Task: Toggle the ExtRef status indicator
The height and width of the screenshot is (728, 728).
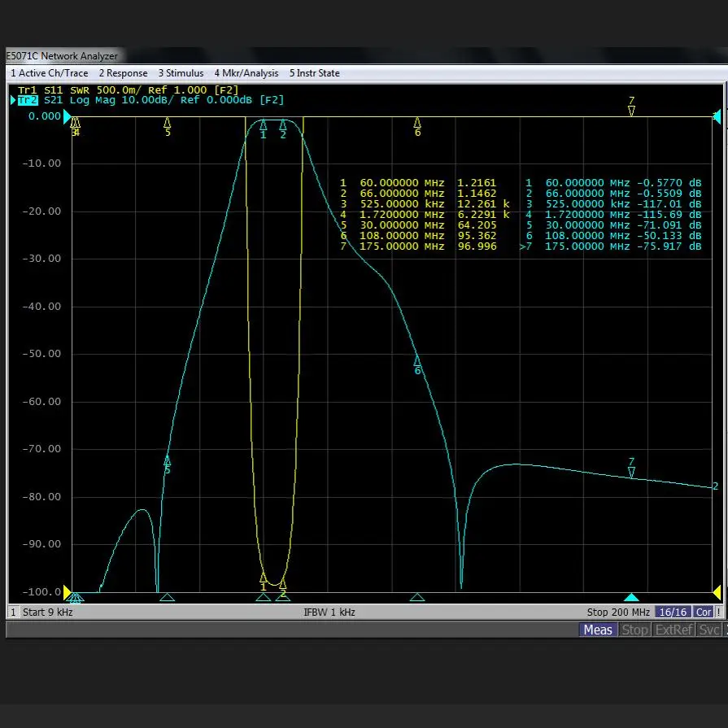Action: (x=674, y=630)
